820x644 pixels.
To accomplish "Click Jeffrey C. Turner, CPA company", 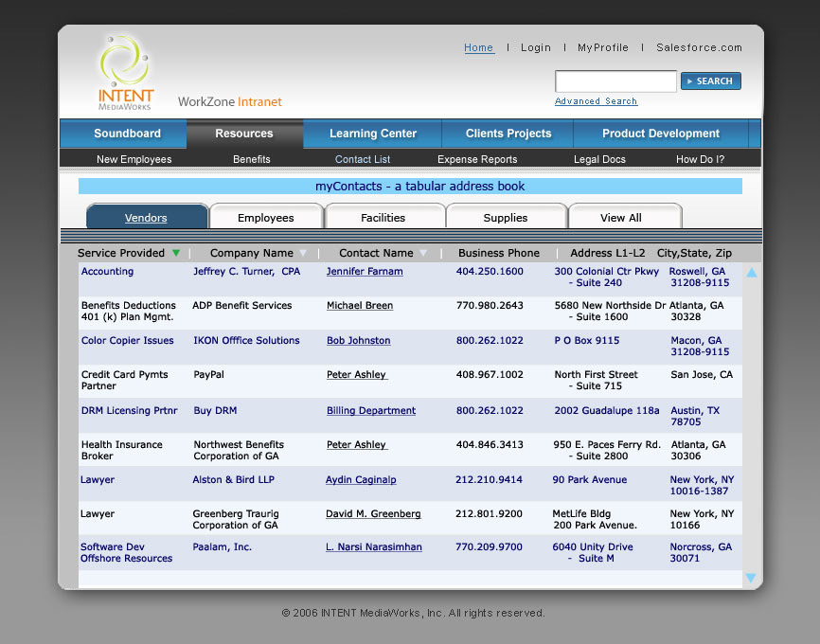I will (x=246, y=272).
